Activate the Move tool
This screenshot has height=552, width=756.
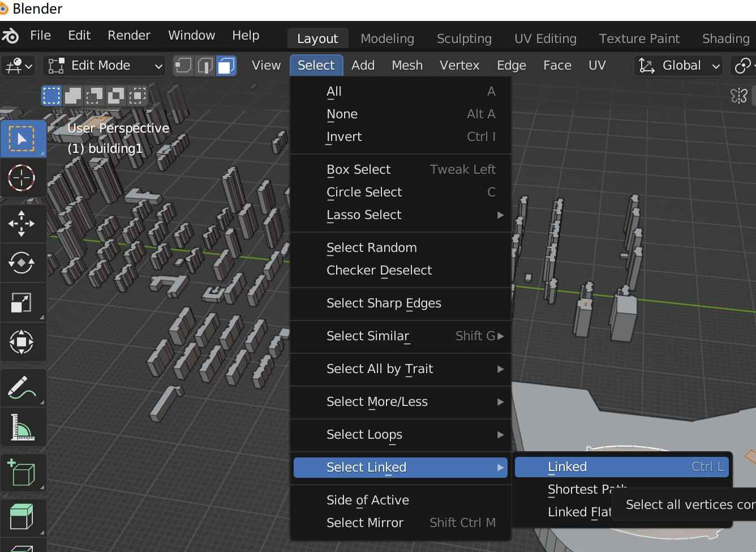(x=22, y=224)
